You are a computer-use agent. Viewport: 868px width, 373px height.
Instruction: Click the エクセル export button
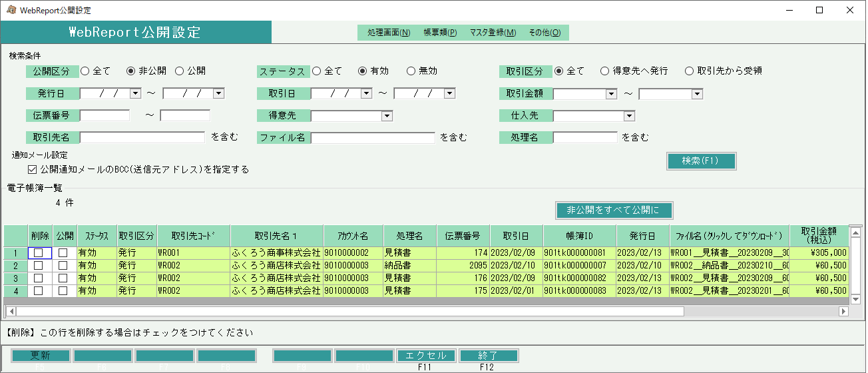426,356
